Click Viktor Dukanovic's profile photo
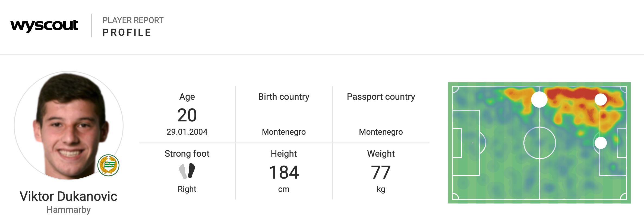Screen dimensions: 644x216 68,125
